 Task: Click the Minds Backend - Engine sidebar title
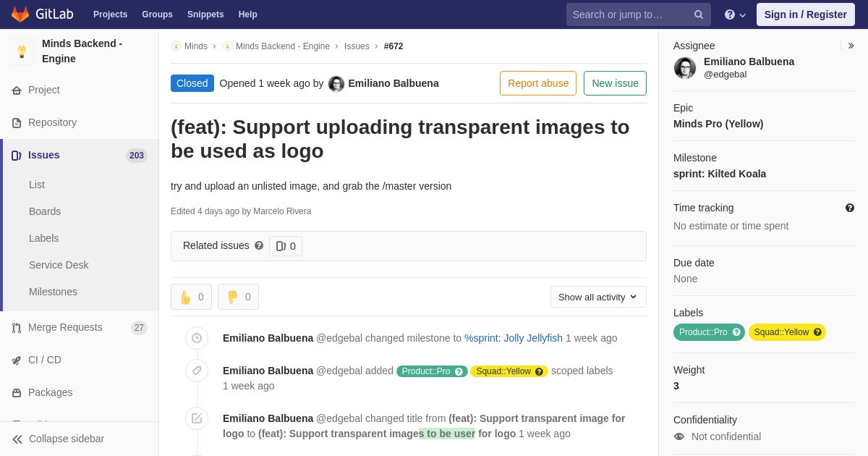point(82,51)
